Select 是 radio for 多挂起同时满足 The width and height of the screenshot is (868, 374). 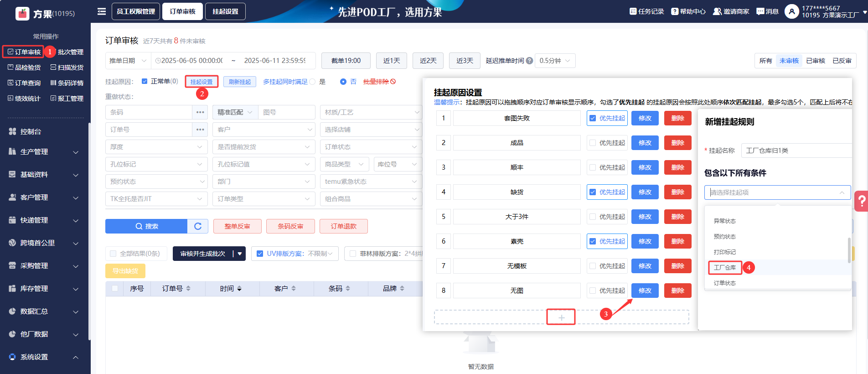coord(312,82)
